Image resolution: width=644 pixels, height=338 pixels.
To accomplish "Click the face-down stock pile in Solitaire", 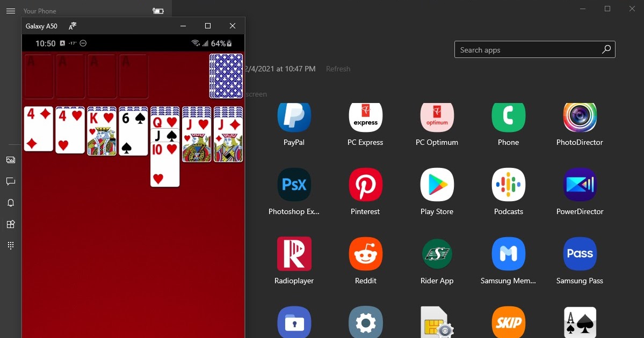I will tap(226, 76).
